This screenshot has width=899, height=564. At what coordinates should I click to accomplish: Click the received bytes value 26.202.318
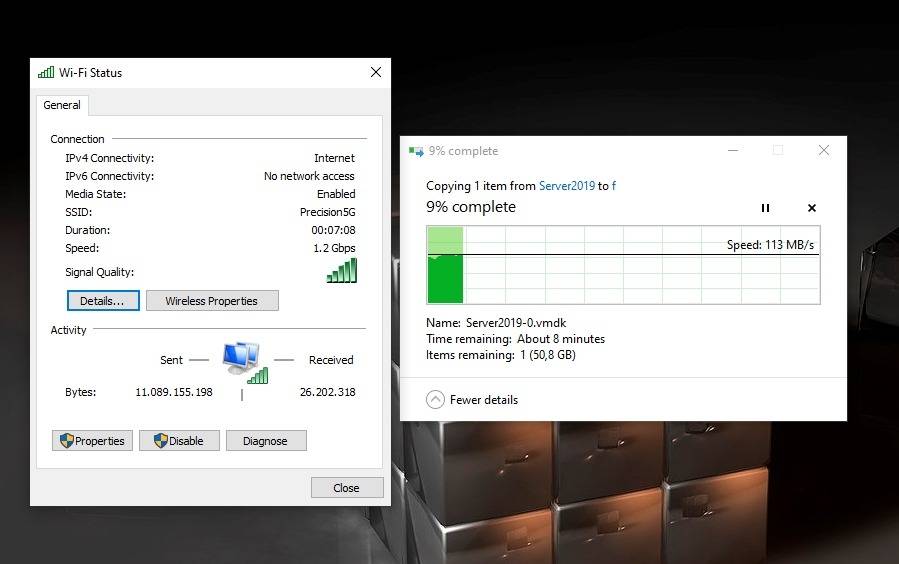coord(327,392)
